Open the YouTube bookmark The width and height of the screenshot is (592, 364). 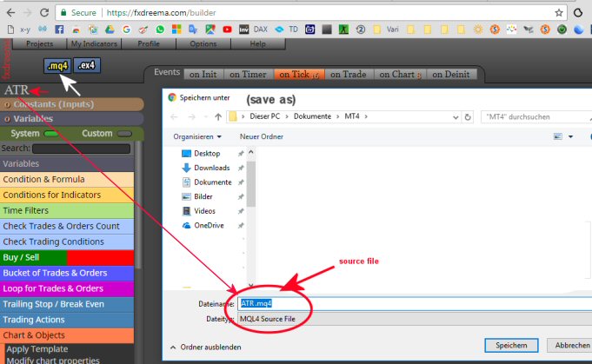pos(227,30)
